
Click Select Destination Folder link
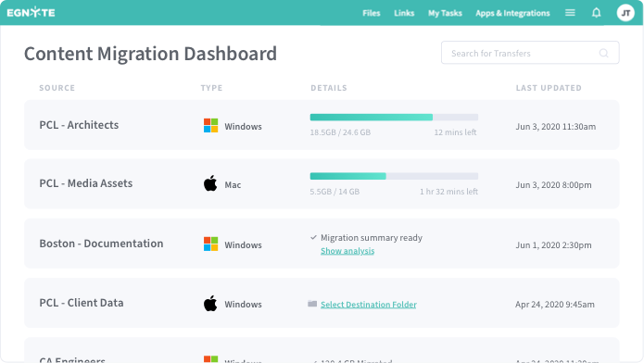[369, 305]
